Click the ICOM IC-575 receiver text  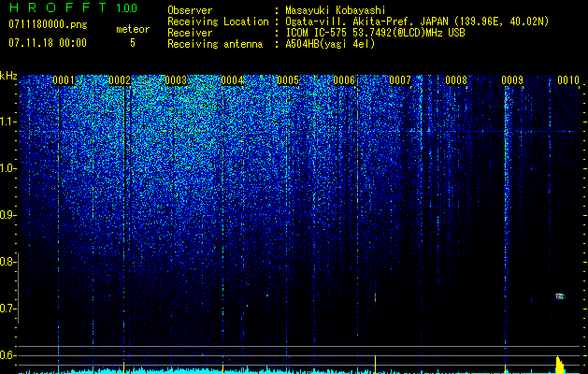click(x=375, y=33)
